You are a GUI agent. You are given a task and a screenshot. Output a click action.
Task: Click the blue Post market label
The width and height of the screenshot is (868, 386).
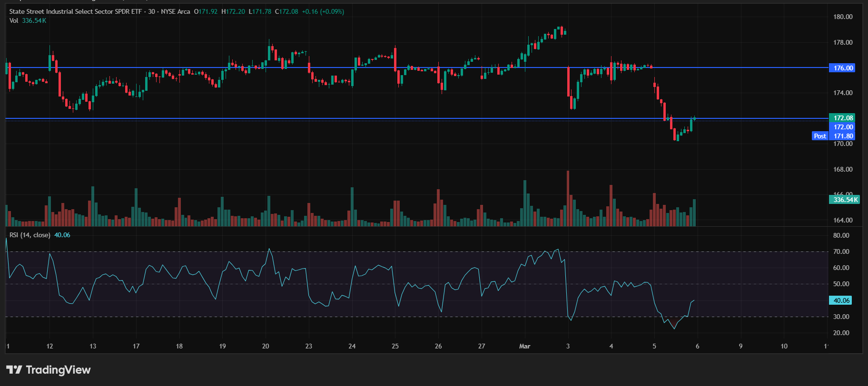[x=820, y=136]
